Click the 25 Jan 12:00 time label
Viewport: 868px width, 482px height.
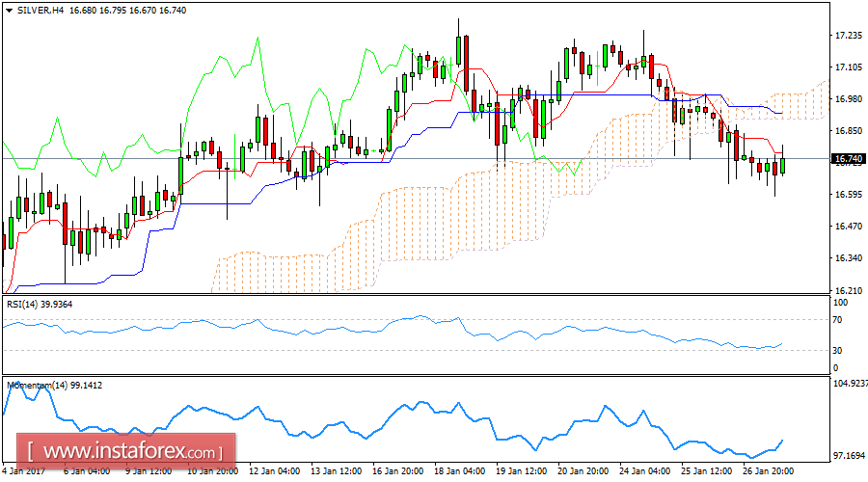tap(706, 471)
